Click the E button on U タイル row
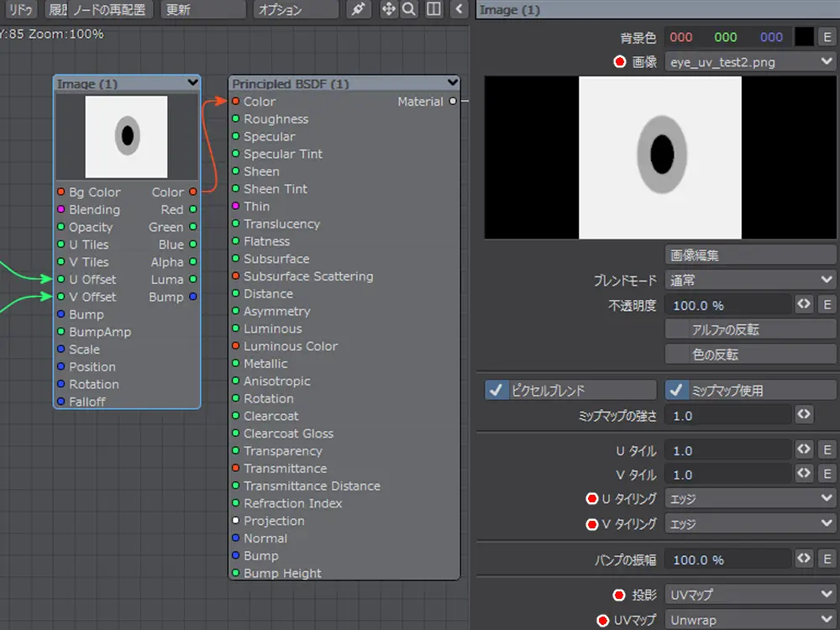Screen dimensions: 840x630 827,450
